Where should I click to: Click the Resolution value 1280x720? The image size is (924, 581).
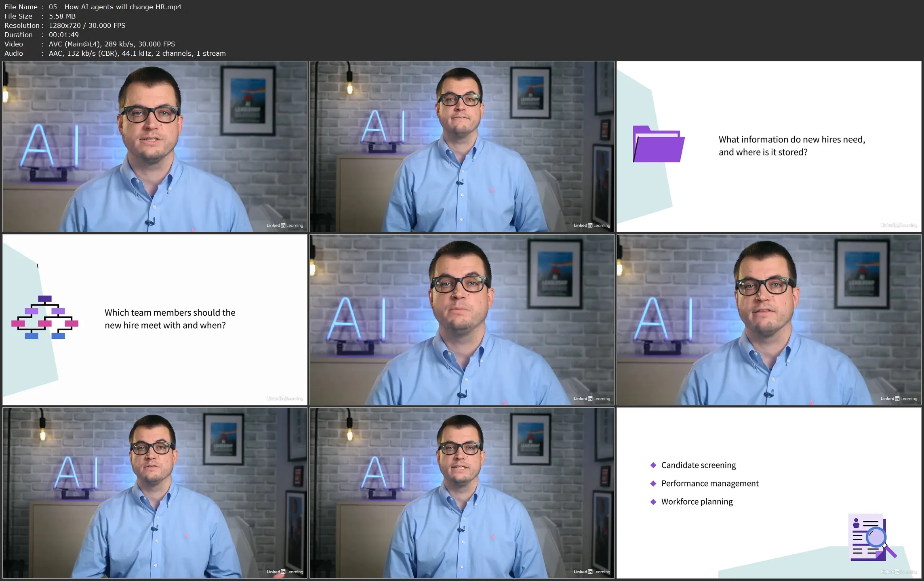pyautogui.click(x=65, y=25)
